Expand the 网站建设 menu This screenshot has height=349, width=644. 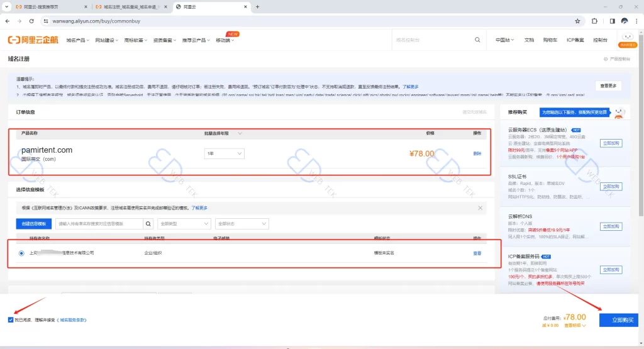(x=106, y=40)
